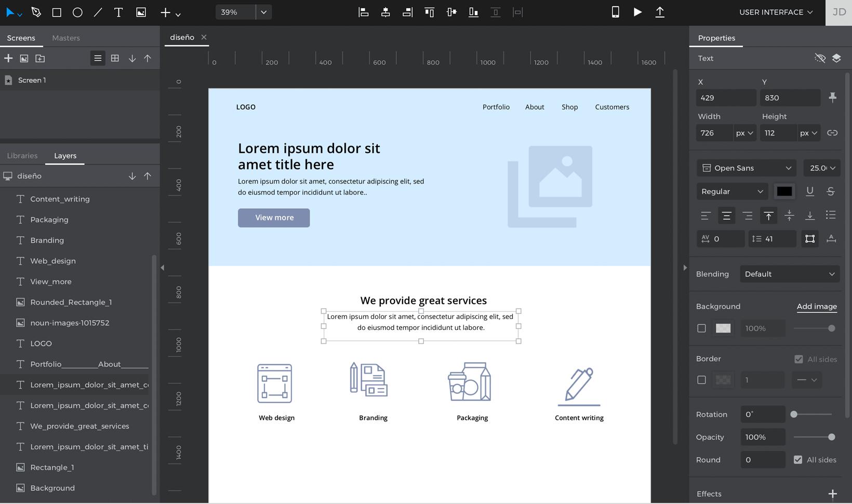Viewport: 852px width, 504px height.
Task: Enable the Border checkbox
Action: [x=701, y=380]
